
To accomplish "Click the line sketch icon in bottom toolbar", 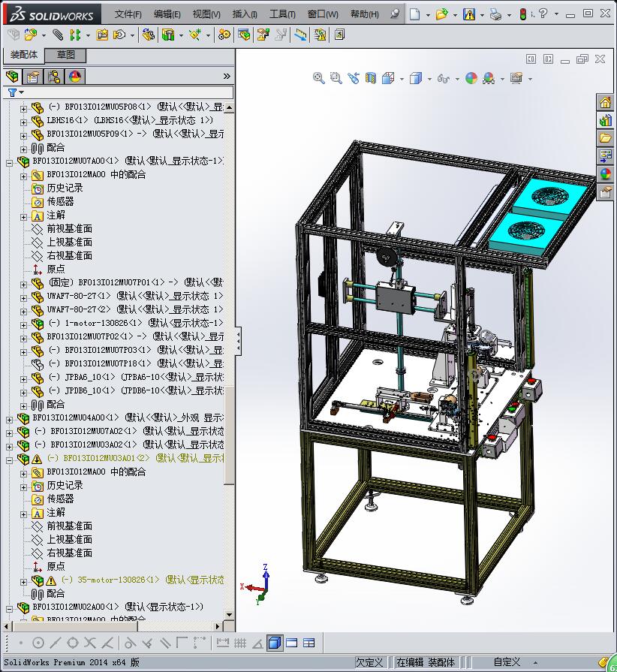I will (56, 643).
